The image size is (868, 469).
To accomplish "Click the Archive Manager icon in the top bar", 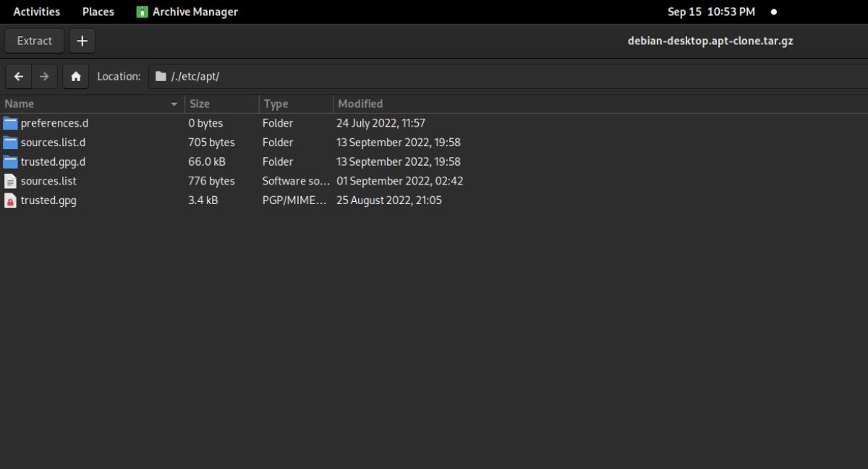I will pos(142,11).
